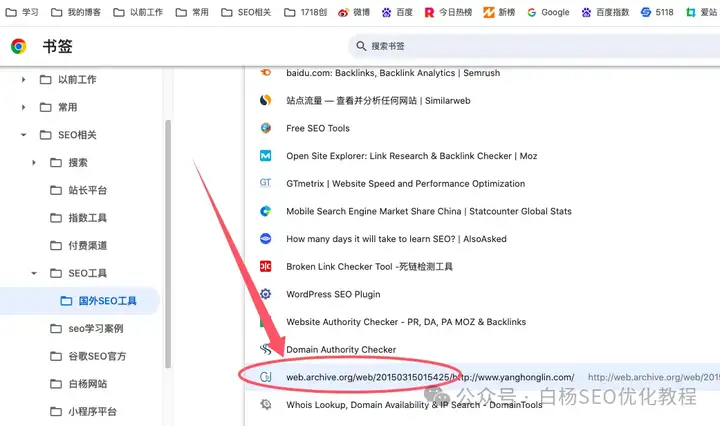720x426 pixels.
Task: Open the 微博 bookmark bar shortcut
Action: (354, 12)
